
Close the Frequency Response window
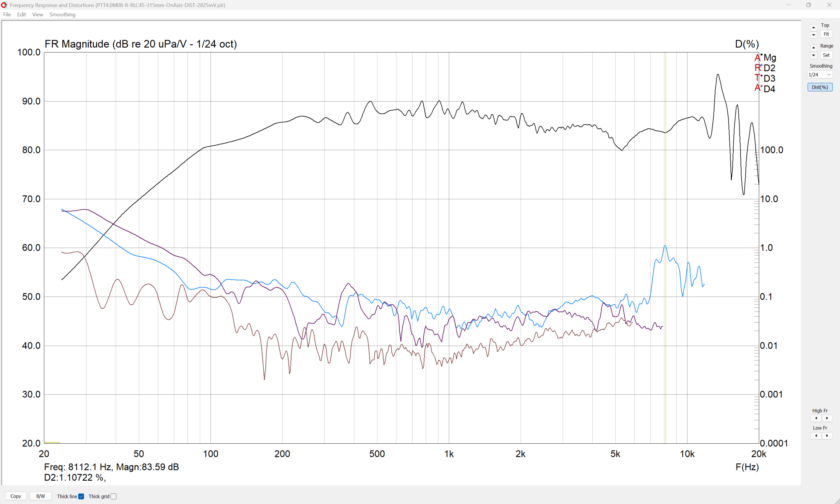point(829,5)
